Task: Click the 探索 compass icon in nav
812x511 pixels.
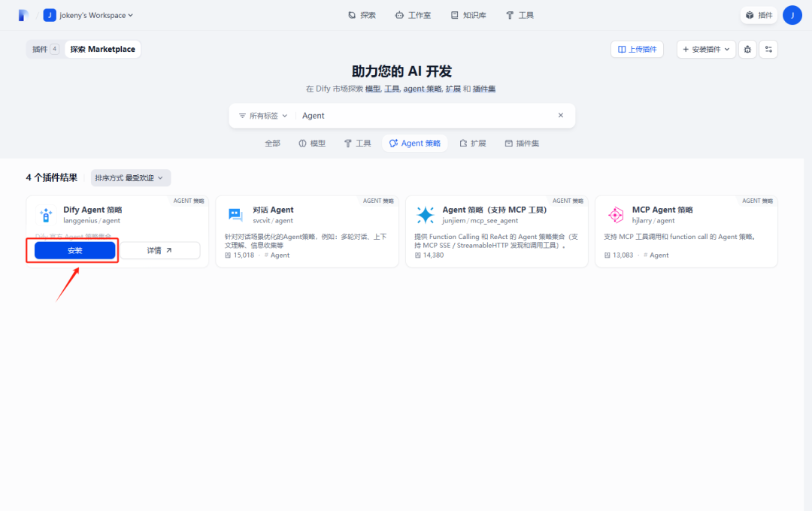Action: pos(352,16)
